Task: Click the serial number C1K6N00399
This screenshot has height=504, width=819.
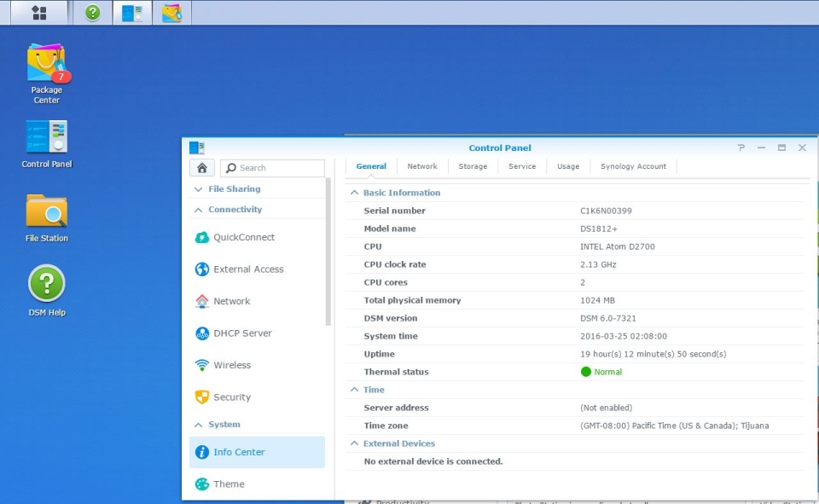Action: pos(606,211)
